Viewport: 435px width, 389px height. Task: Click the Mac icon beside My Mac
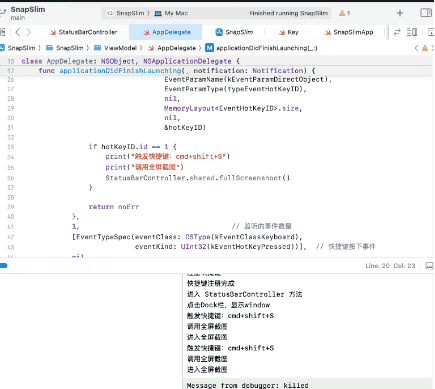[x=158, y=13]
